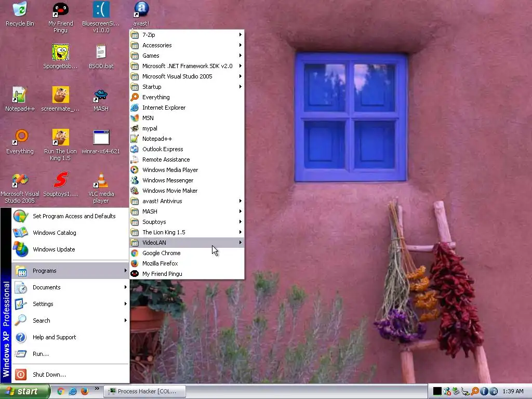
Task: Open Windows Catalog from Start menu
Action: [x=70, y=233]
